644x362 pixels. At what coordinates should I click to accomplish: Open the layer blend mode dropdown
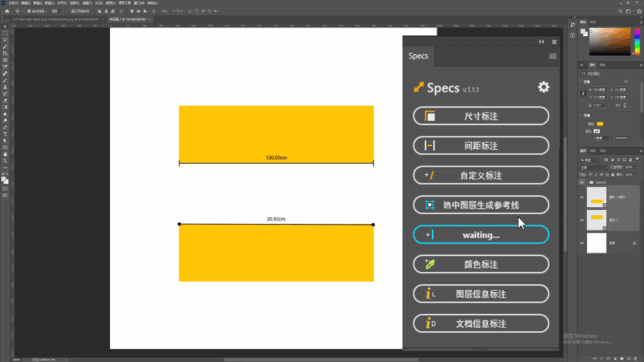(x=594, y=168)
